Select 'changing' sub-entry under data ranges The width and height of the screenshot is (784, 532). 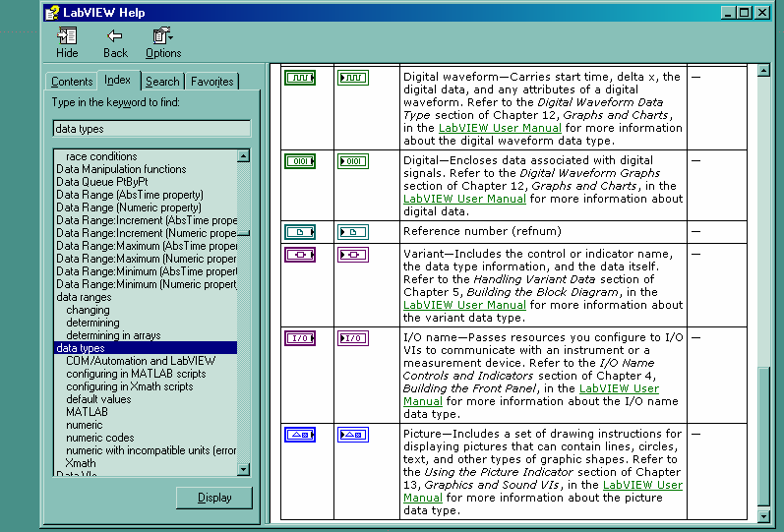[88, 310]
